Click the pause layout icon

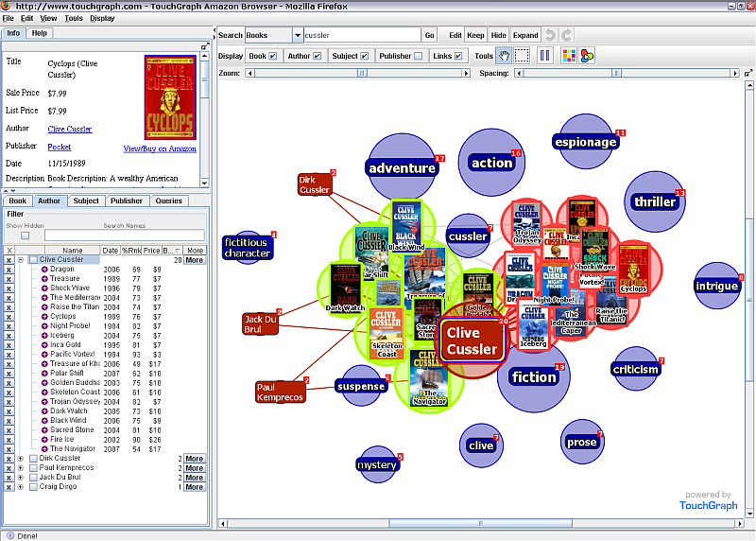[x=545, y=56]
